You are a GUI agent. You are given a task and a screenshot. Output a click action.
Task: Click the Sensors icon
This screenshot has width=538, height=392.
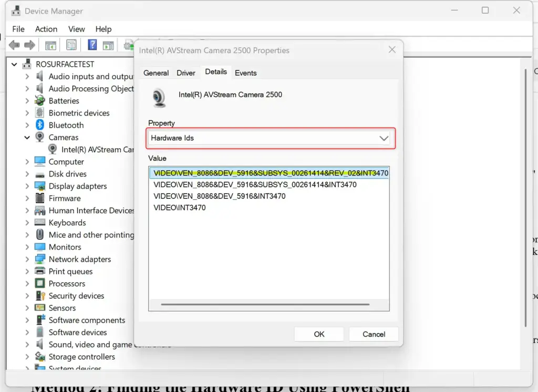tap(40, 307)
